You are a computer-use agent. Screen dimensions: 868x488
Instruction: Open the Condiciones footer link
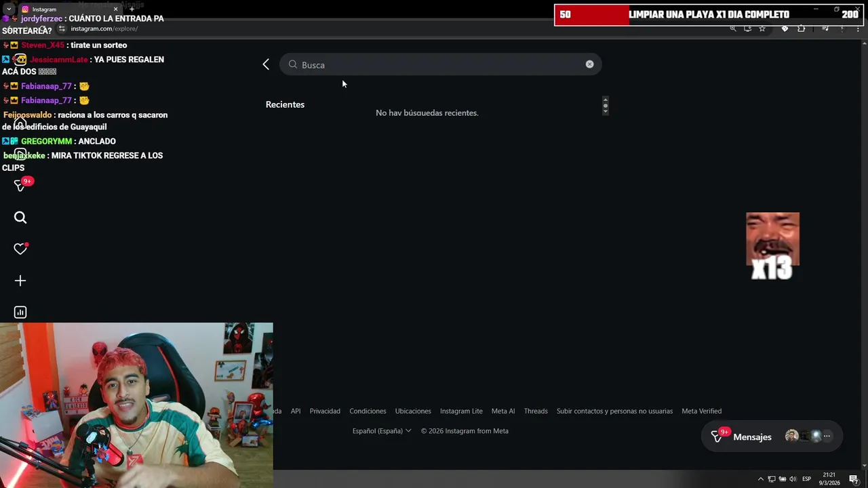click(368, 411)
